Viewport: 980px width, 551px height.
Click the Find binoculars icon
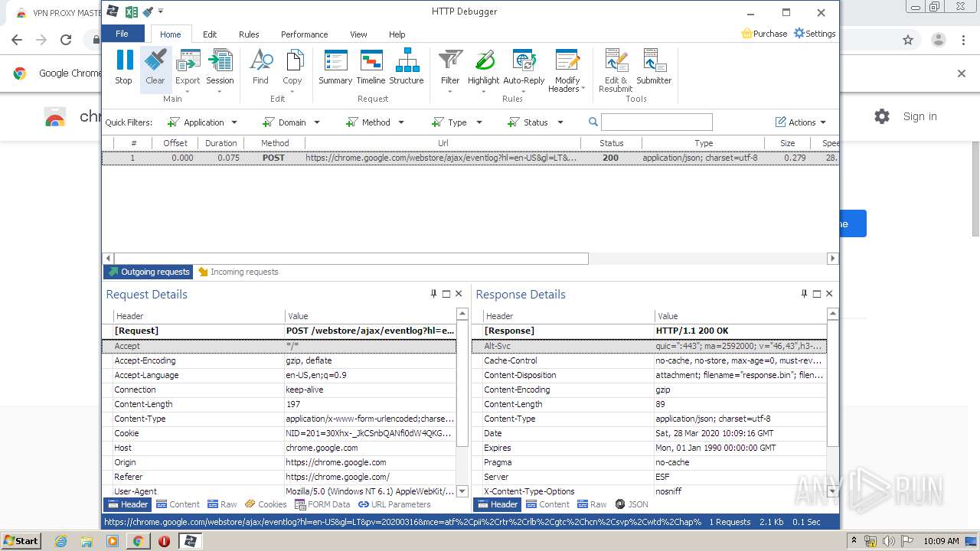261,60
